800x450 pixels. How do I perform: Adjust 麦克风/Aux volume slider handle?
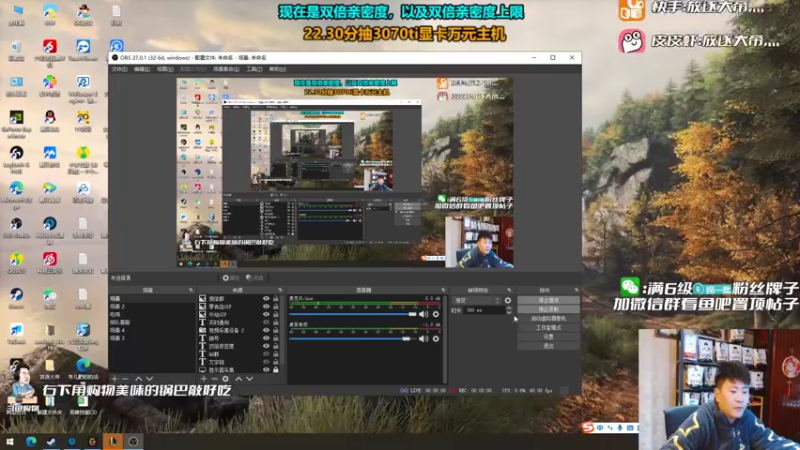point(412,314)
